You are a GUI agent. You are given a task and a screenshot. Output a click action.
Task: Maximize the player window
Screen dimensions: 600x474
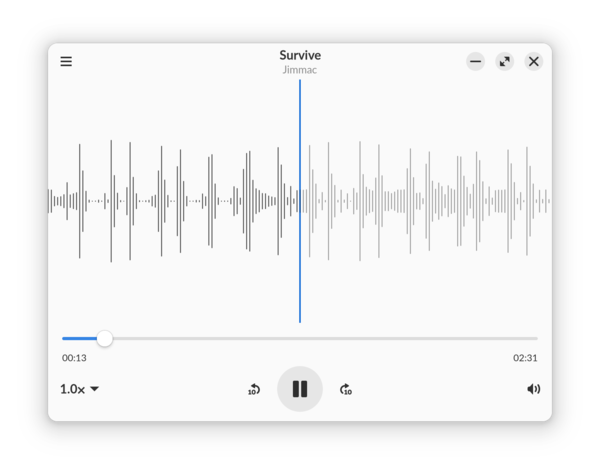[505, 61]
